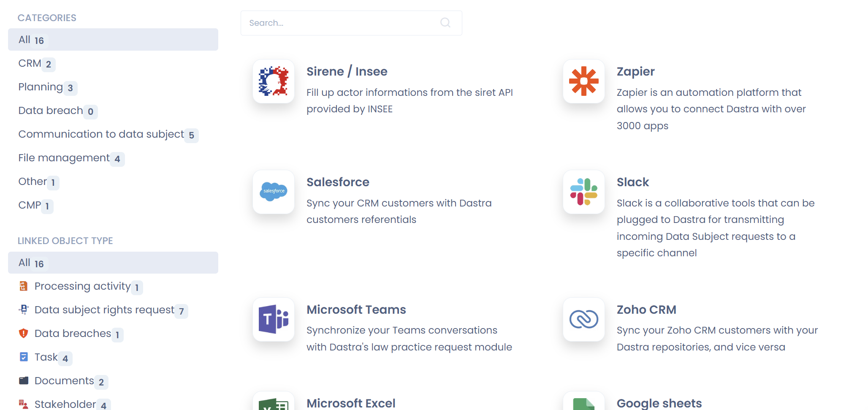Select the Salesforce integration icon
Image resolution: width=868 pixels, height=410 pixels.
(273, 192)
